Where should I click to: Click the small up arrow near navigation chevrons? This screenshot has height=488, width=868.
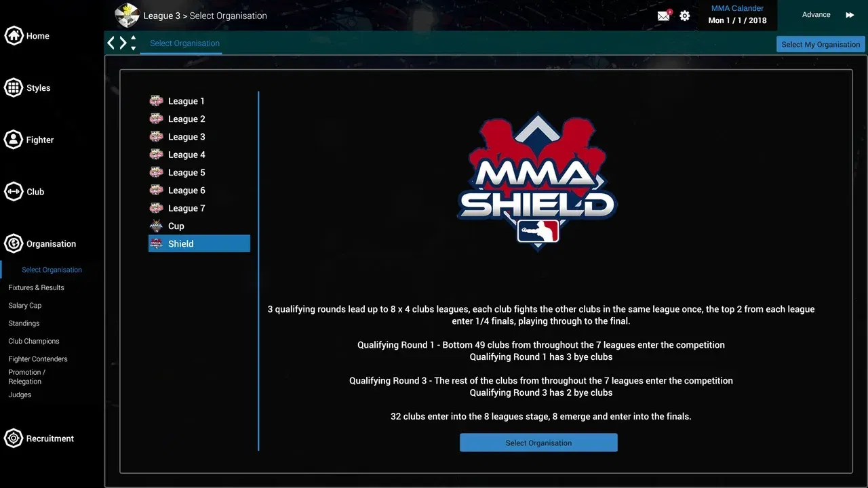133,39
